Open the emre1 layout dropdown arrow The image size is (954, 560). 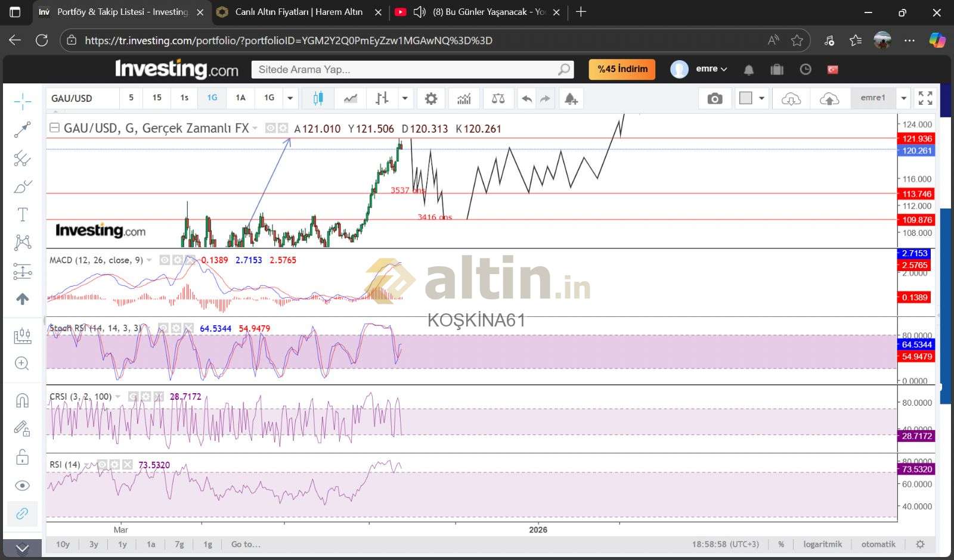pyautogui.click(x=904, y=98)
